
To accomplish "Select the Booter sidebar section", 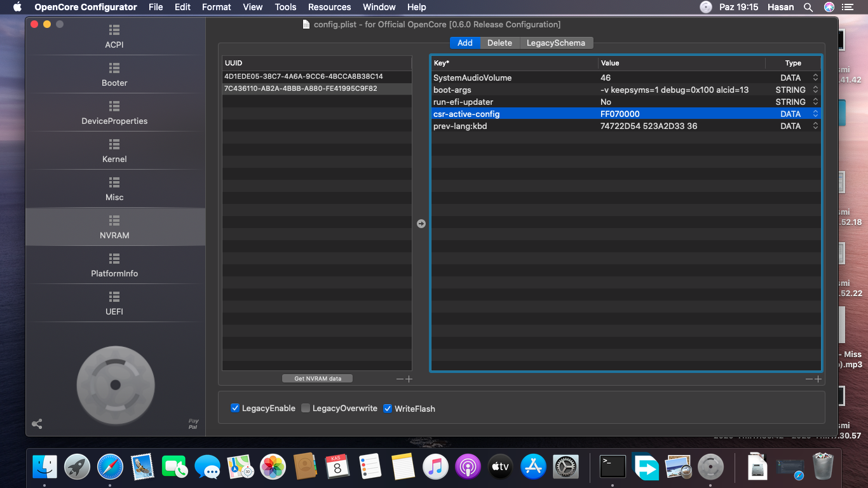I will tap(114, 75).
